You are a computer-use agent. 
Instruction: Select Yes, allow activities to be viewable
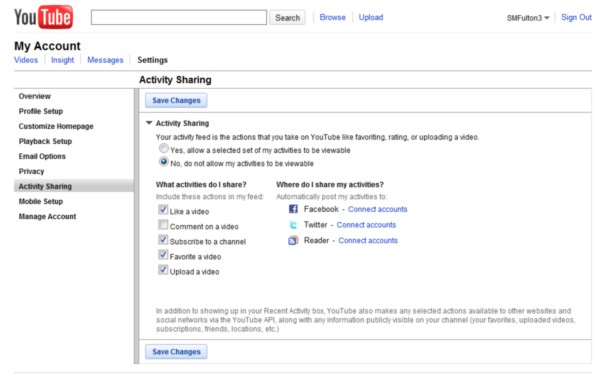pyautogui.click(x=164, y=148)
